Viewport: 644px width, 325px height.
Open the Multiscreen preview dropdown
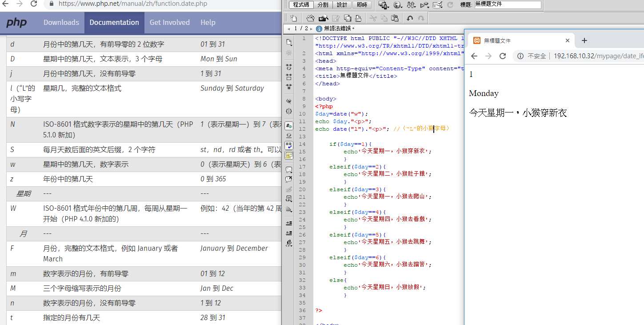383,5
